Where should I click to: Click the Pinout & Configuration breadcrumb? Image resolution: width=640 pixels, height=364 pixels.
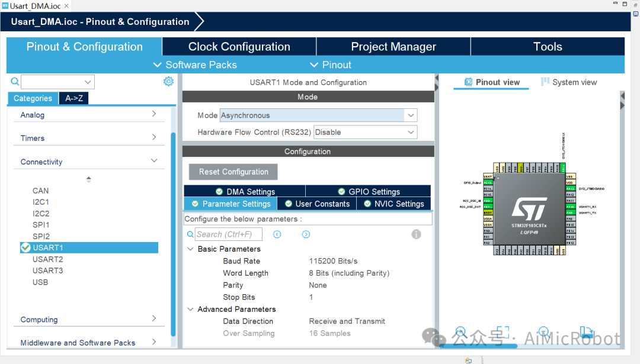(x=100, y=22)
